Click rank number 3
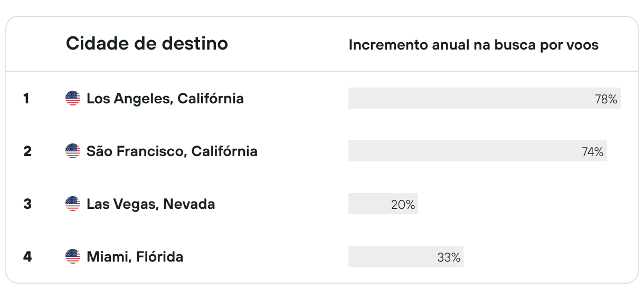Screen dimensions: 644x289 27,204
